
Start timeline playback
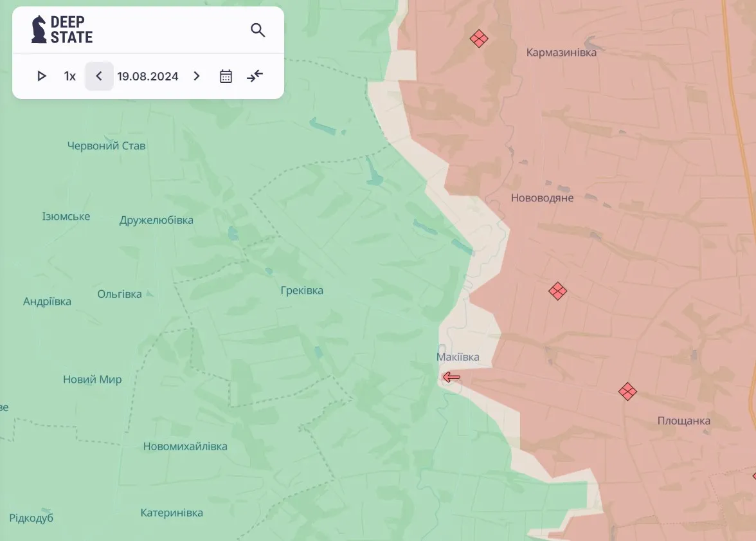pos(42,77)
